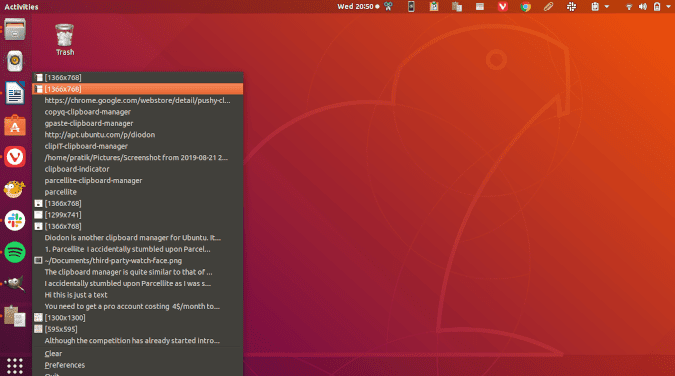Show Applications grid in the dock
This screenshot has width=675, height=376.
coord(15,366)
